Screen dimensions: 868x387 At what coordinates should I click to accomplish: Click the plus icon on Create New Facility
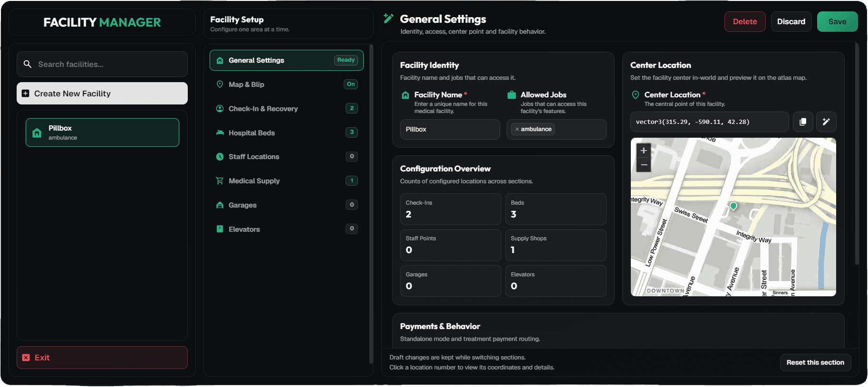(x=26, y=94)
